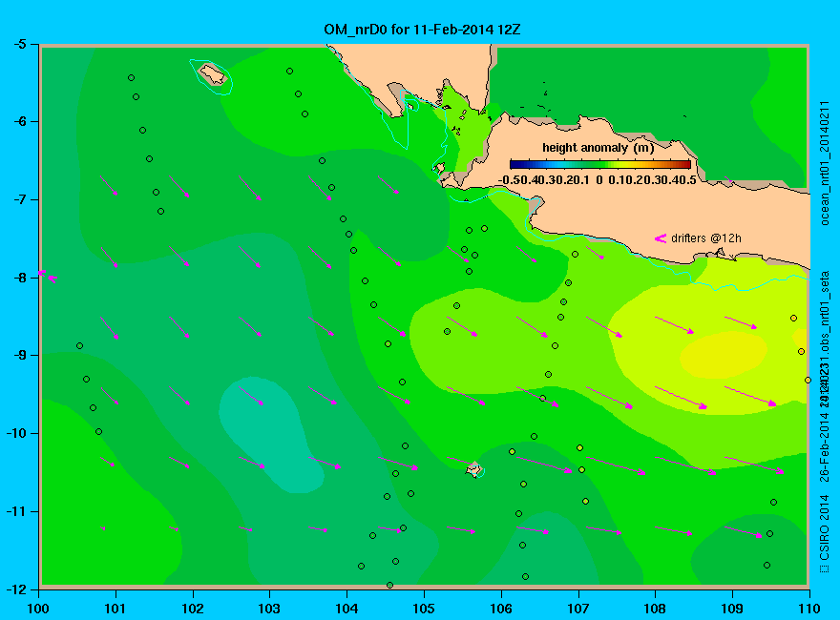This screenshot has height=620, width=840.
Task: Click the longitude tick label "108"
Action: pyautogui.click(x=655, y=609)
